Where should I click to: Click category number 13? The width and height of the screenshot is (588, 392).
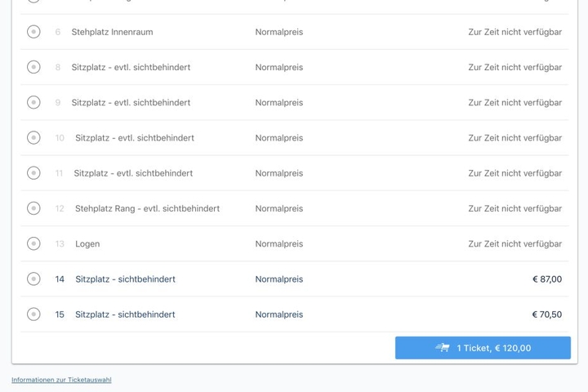click(x=60, y=244)
